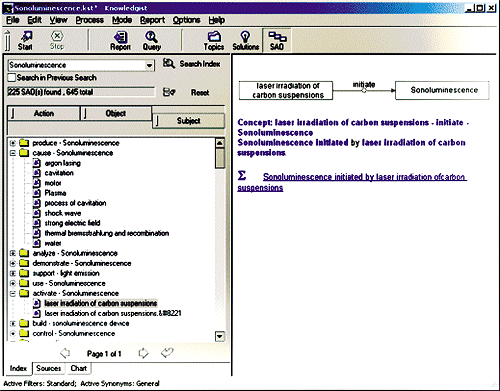Toggle Search in Previous Search checkbox
Viewport: 500px width, 391px height.
(12, 78)
